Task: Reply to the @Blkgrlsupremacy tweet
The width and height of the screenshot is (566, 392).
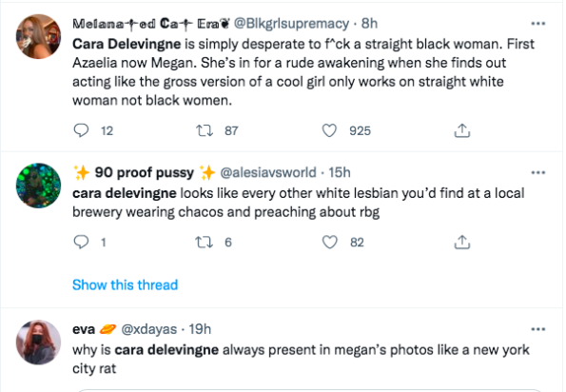Action: tap(81, 130)
